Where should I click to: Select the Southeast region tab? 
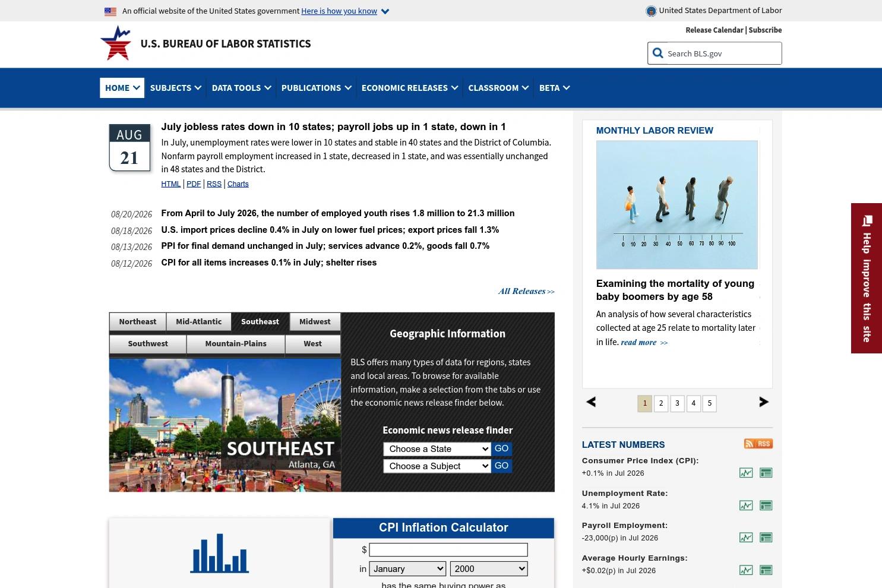click(260, 321)
